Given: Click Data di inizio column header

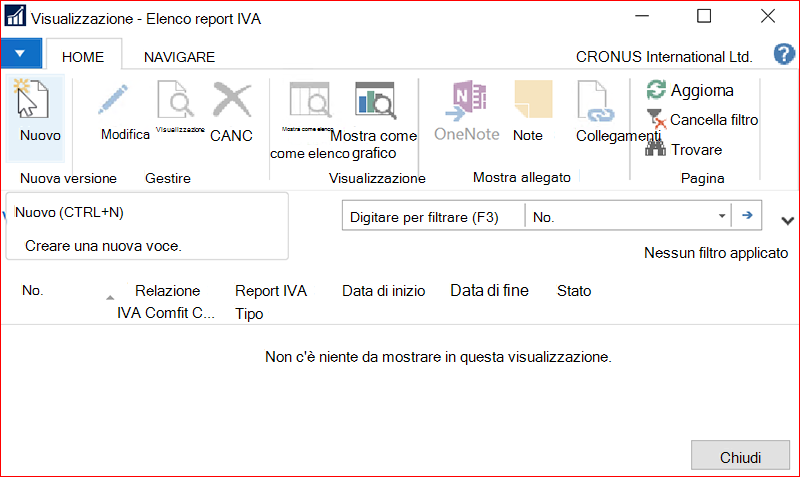Looking at the screenshot, I should click(x=384, y=291).
